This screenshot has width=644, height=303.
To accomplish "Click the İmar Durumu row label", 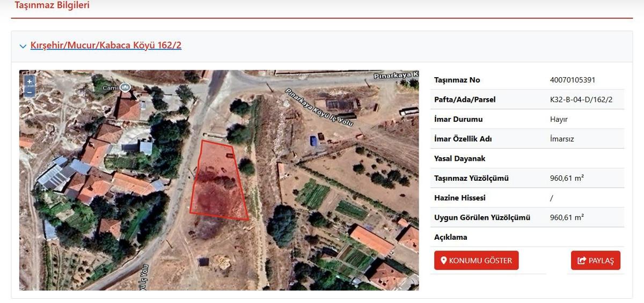I will coord(458,119).
